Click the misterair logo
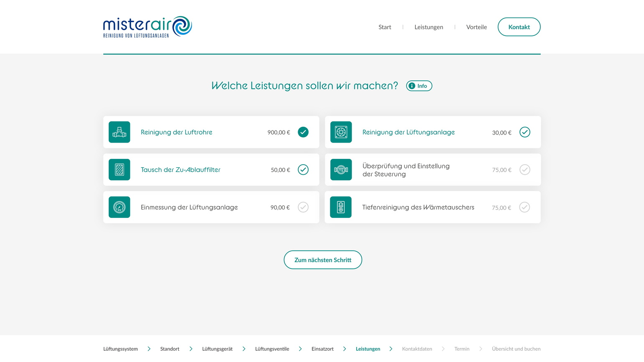 pyautogui.click(x=148, y=27)
